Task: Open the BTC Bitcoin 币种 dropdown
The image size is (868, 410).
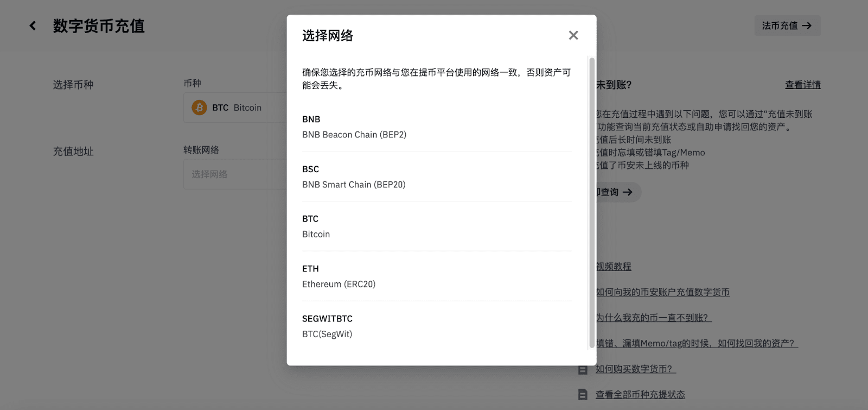Action: pyautogui.click(x=235, y=108)
